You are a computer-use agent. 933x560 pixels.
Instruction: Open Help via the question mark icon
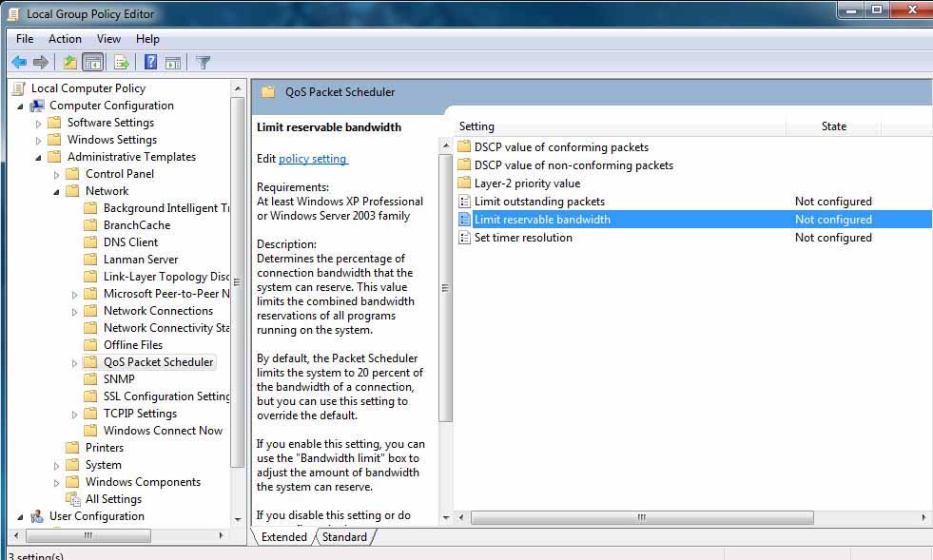(x=150, y=63)
